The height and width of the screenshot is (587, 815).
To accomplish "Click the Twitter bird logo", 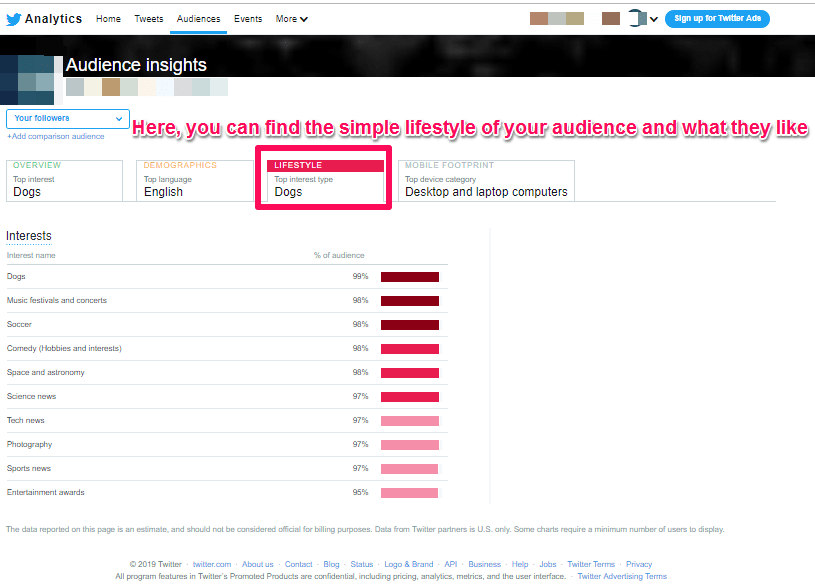I will click(x=14, y=19).
